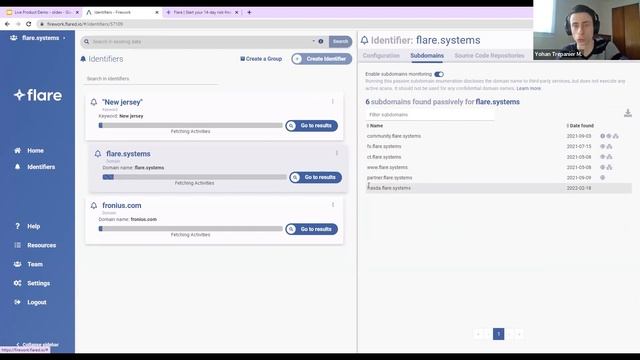The image size is (640, 360).
Task: Click the flare.systems fetching activities progress bar
Action: (x=195, y=177)
